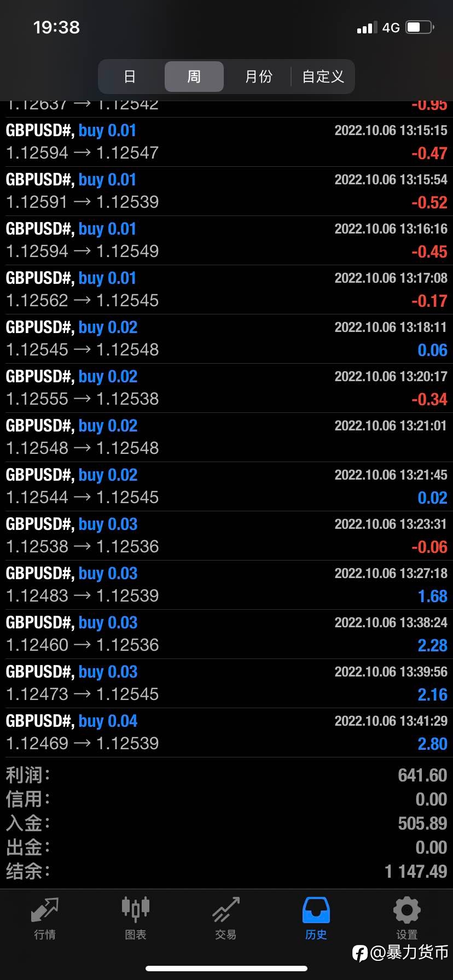This screenshot has width=453, height=980.
Task: Open the 图表 chart candlestick icon
Action: coord(135,910)
